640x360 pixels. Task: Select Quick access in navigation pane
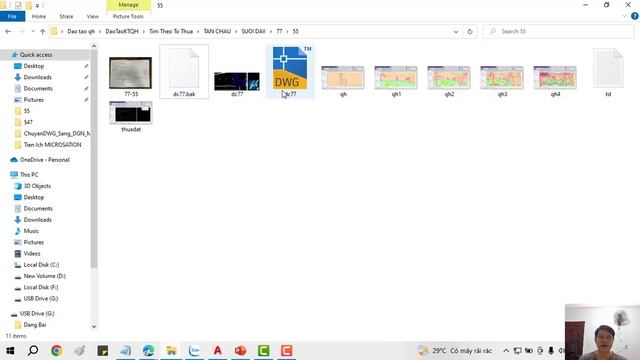pyautogui.click(x=36, y=55)
